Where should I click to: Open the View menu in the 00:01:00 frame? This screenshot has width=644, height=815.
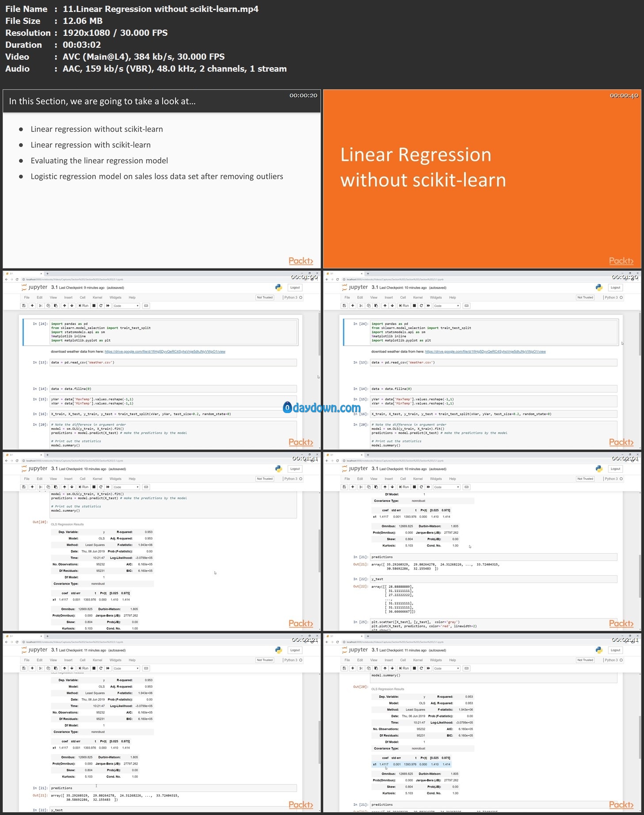[53, 298]
